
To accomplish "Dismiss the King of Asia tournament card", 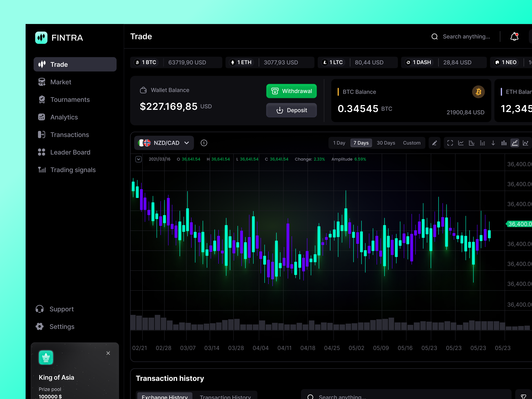I will 108,353.
